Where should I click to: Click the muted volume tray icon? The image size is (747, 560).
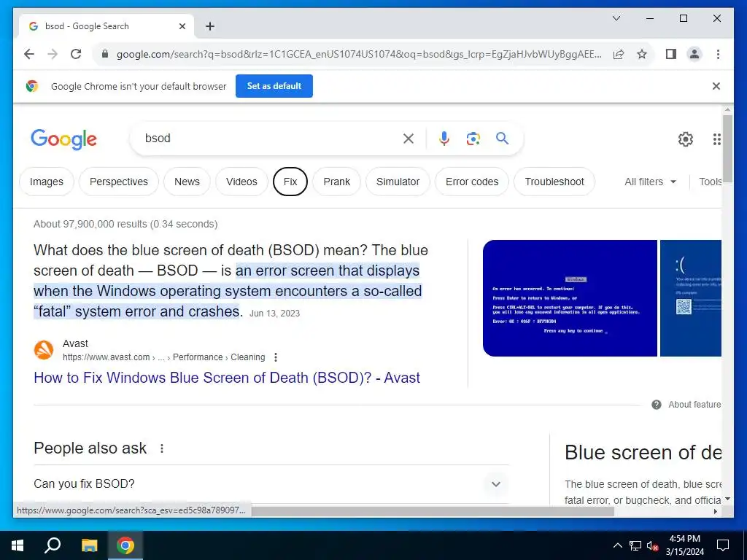[x=652, y=545]
